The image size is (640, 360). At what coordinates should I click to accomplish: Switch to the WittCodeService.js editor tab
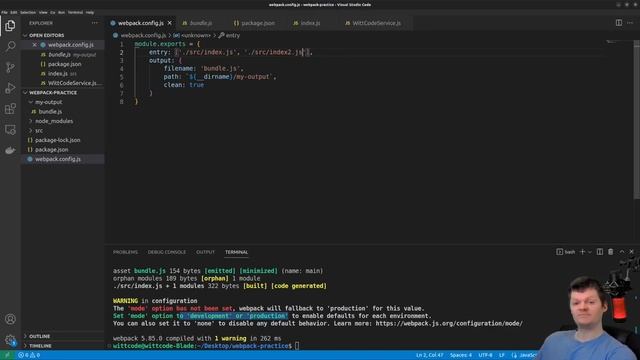(376, 23)
